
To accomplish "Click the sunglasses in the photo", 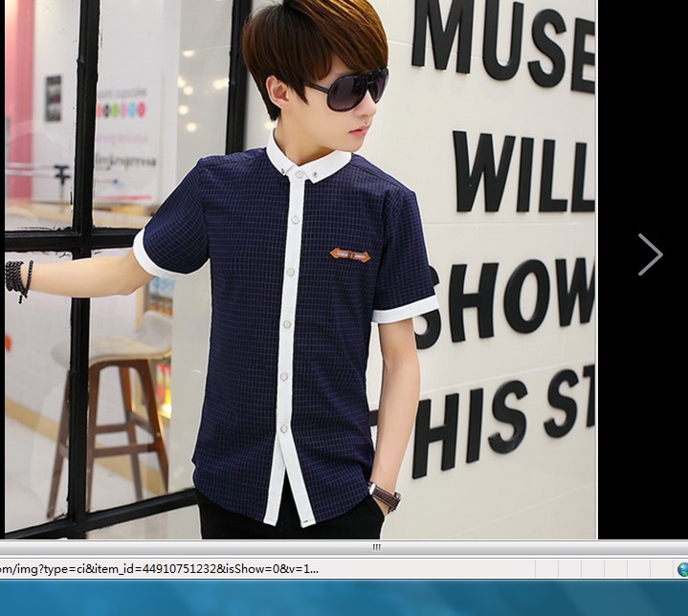I will 347,90.
